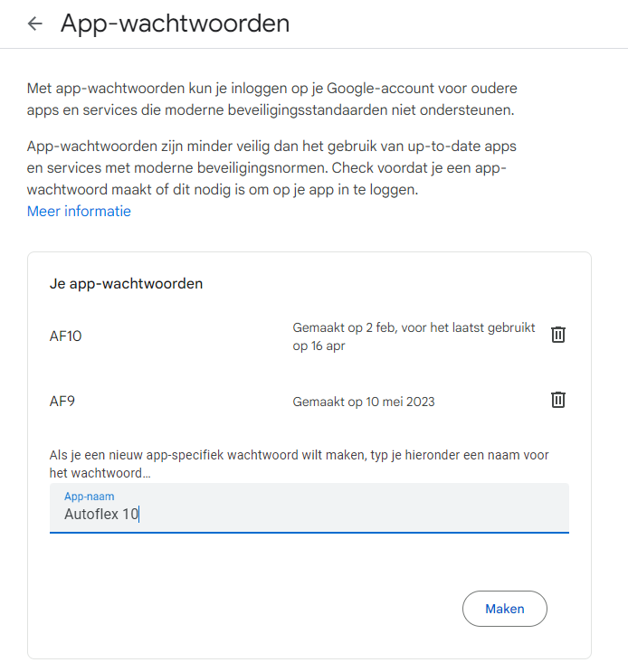Select the AF10 password entry name
628x672 pixels.
pyautogui.click(x=65, y=336)
